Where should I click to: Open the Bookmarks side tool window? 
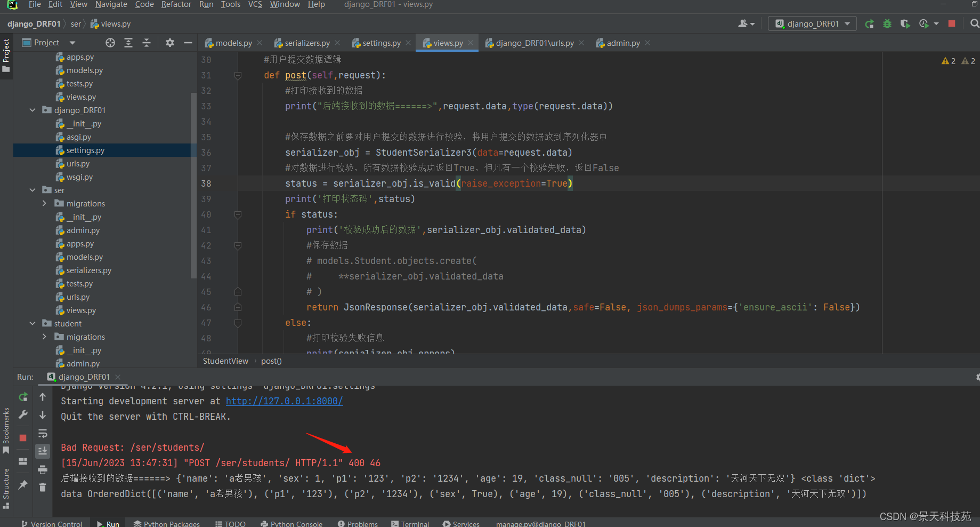click(6, 431)
